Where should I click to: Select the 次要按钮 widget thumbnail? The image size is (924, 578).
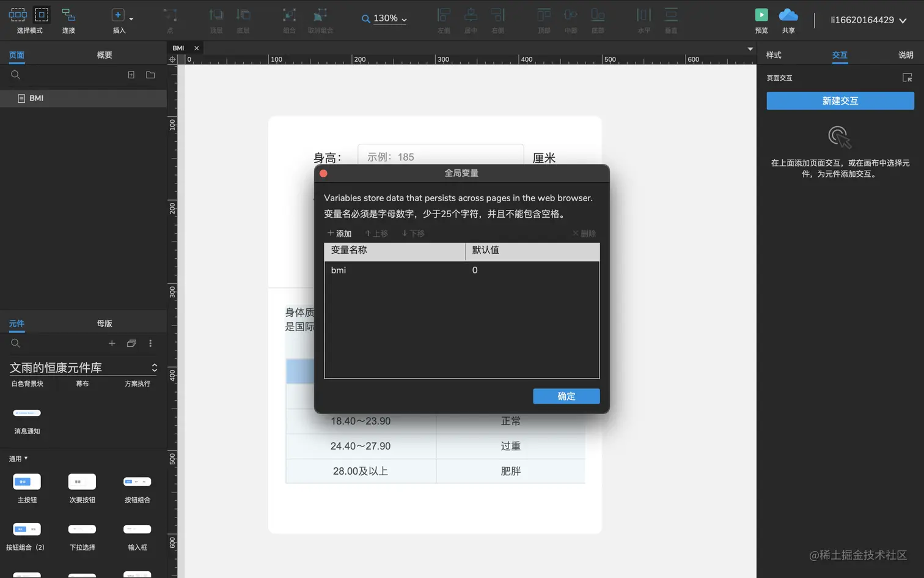pyautogui.click(x=82, y=482)
